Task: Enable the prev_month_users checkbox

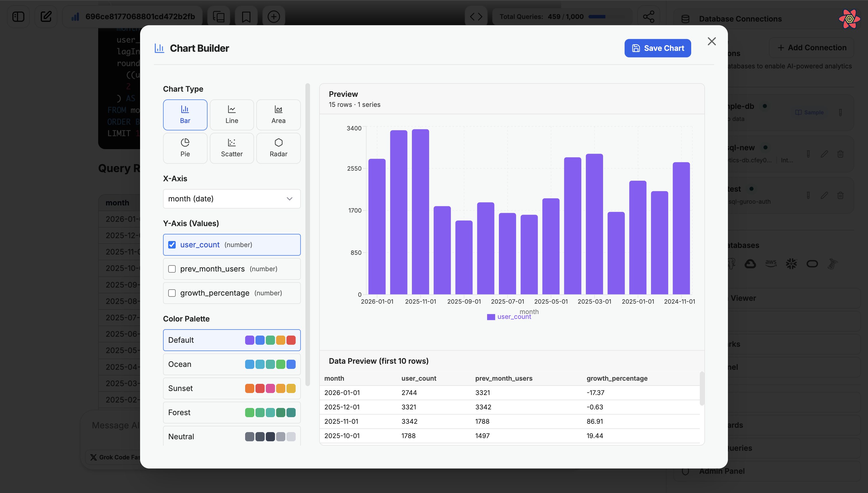Action: tap(172, 269)
